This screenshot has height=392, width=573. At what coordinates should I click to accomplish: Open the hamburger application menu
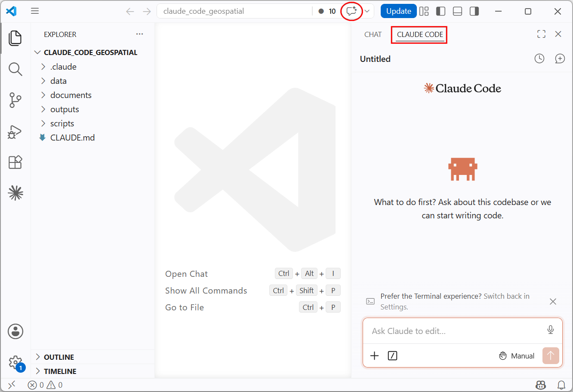pyautogui.click(x=35, y=11)
